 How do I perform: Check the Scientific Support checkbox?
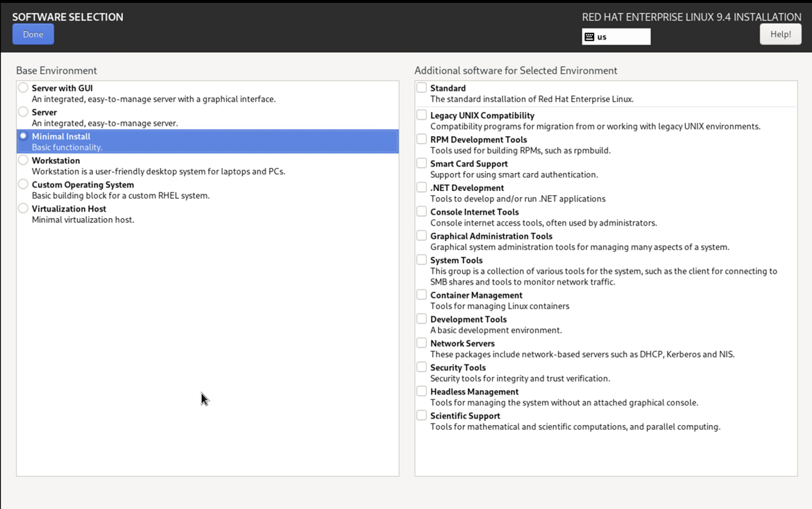click(421, 415)
